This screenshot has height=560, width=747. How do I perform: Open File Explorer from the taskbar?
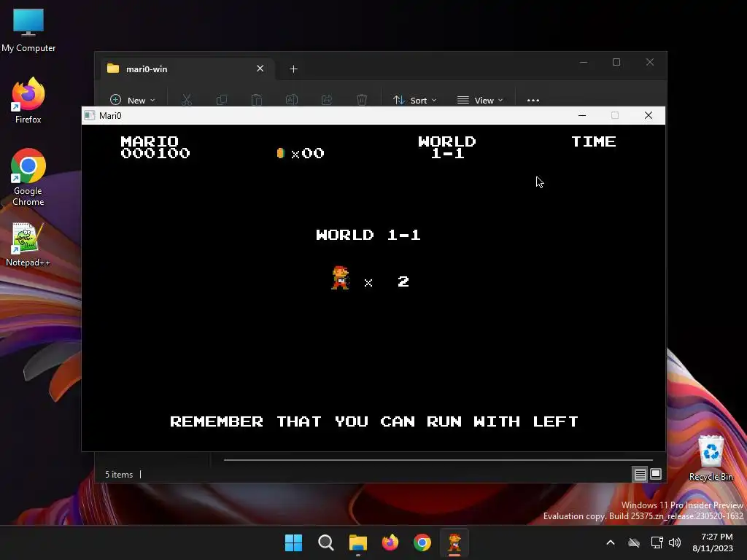pos(357,542)
